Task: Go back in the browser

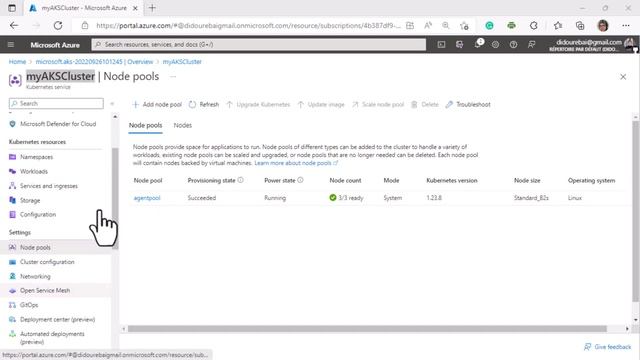Action: pos(14,25)
